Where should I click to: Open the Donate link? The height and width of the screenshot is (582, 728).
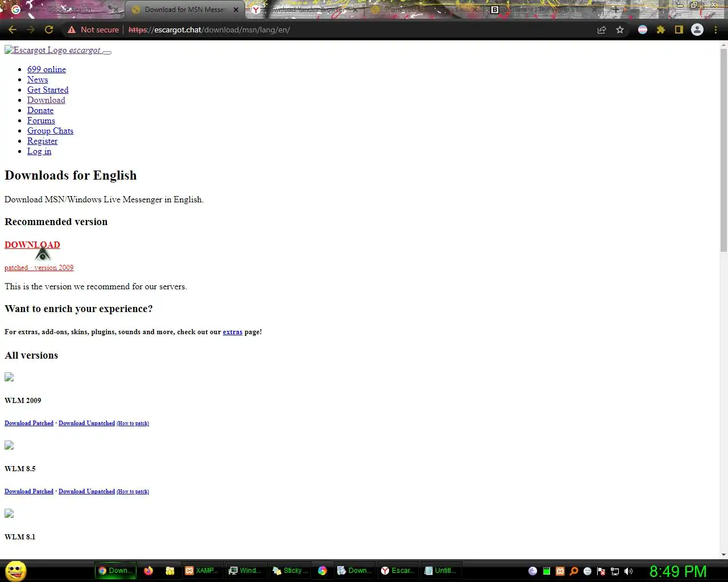pyautogui.click(x=40, y=110)
